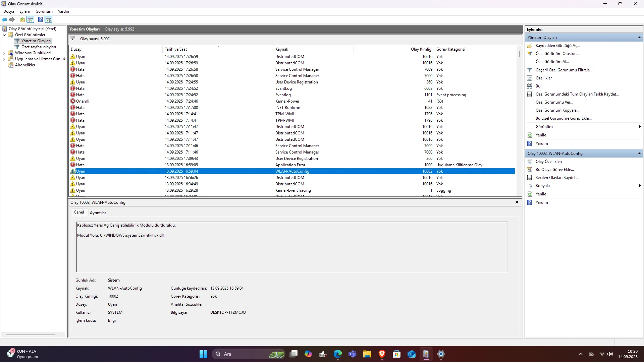Image resolution: width=644 pixels, height=362 pixels.
Task: Switch to the Ayrıntılar tab
Action: point(98,213)
